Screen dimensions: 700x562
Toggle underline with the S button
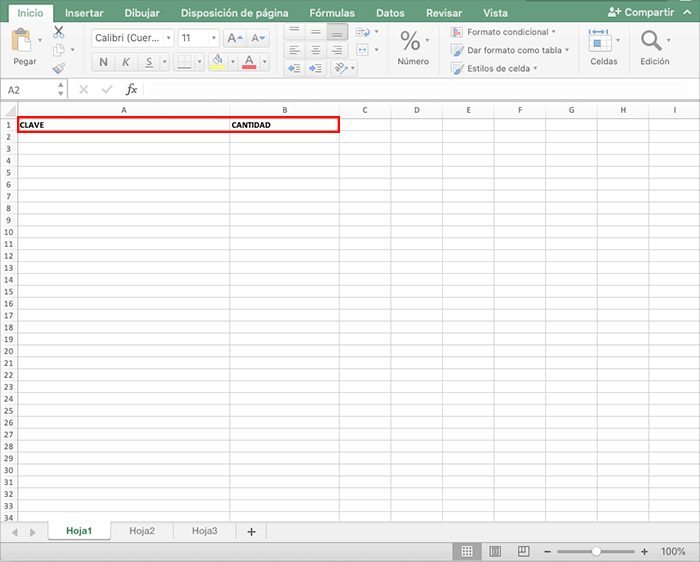click(x=149, y=62)
